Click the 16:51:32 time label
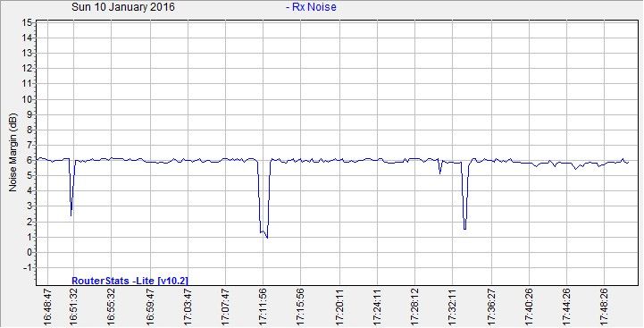Screen dimensions: 644x328 tap(74, 307)
